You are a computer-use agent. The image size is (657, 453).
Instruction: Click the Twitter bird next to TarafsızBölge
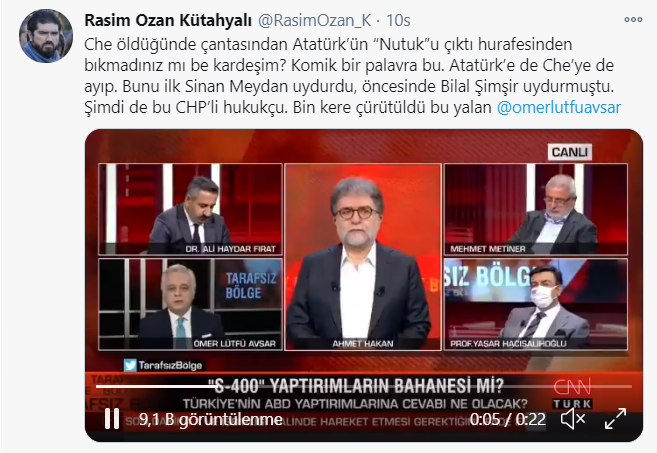(x=130, y=365)
